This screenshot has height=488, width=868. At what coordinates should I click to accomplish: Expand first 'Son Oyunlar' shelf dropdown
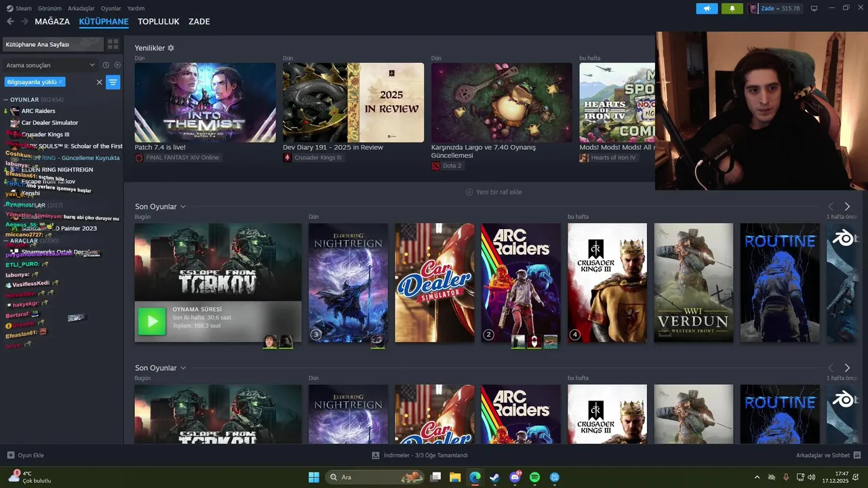point(183,207)
